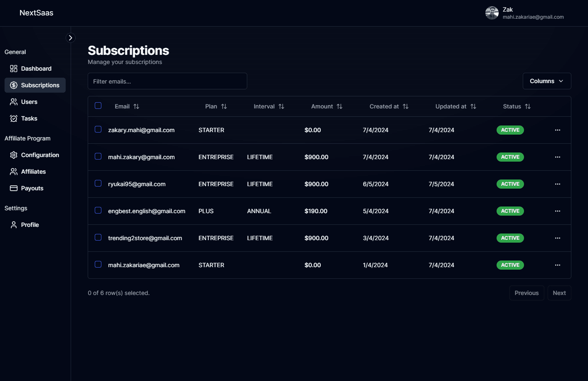
Task: Select the Affiliates icon
Action: point(14,171)
